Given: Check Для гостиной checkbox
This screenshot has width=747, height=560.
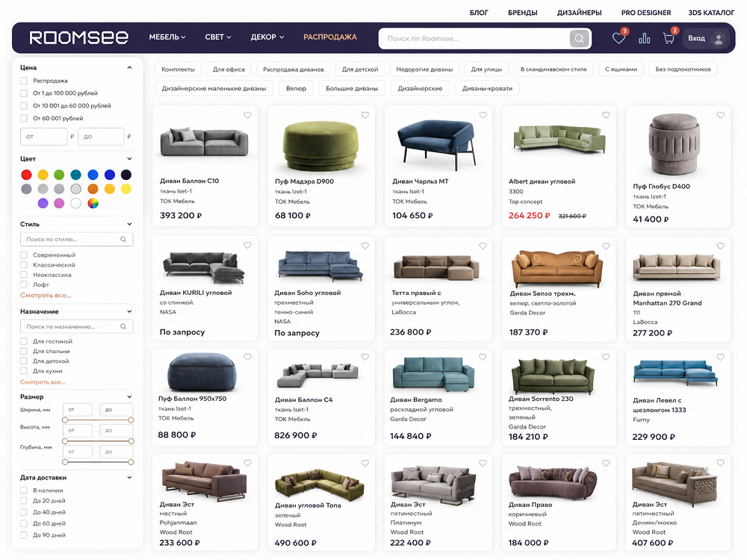Looking at the screenshot, I should pos(24,341).
